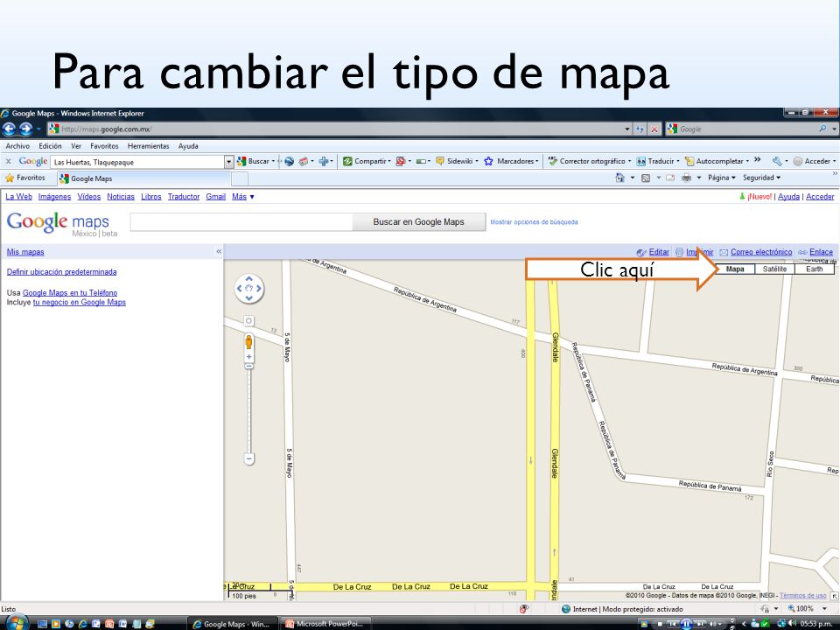This screenshot has width=840, height=630.
Task: Collapse the left panel with the double chevron
Action: click(219, 251)
